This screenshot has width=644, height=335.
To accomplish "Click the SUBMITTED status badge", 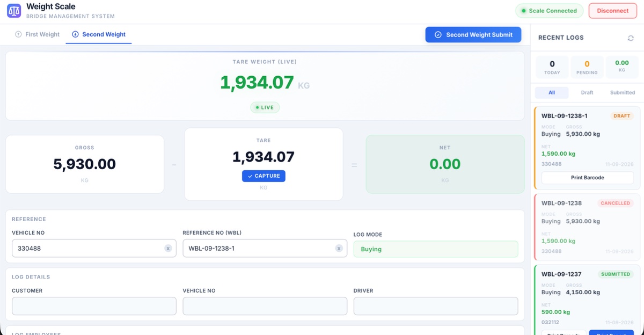I will tap(616, 274).
